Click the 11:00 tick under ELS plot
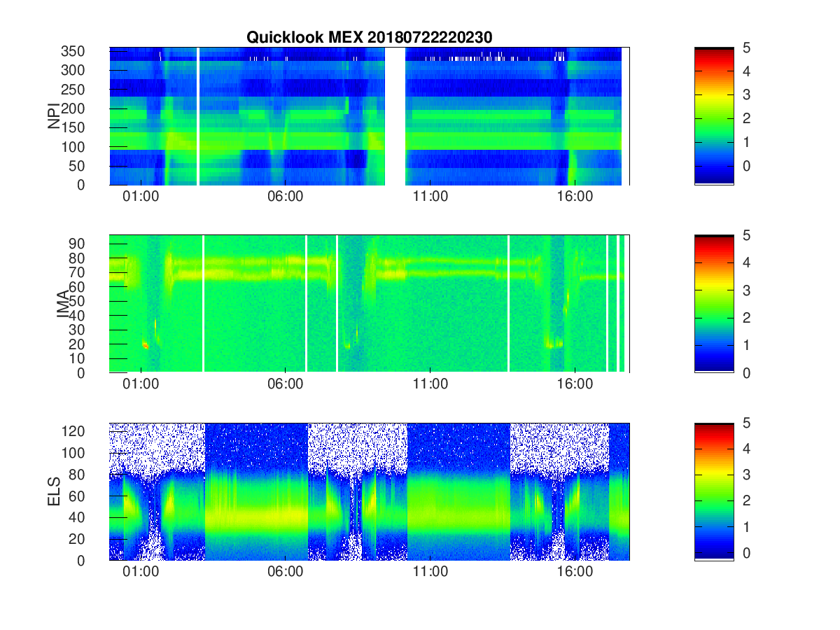 coord(430,572)
